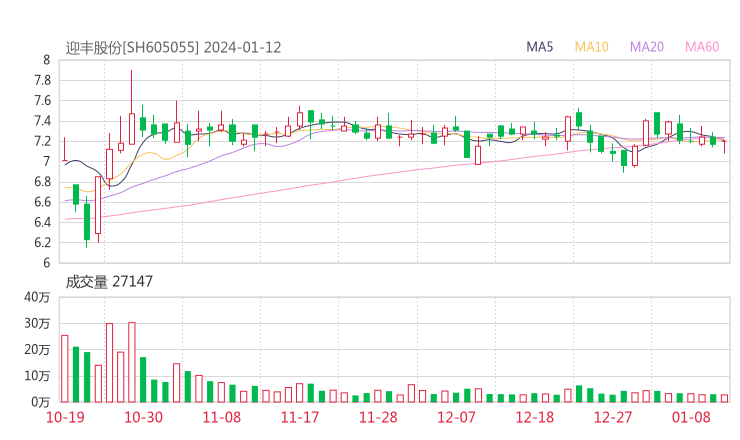Click the 0万 volume axis label
This screenshot has width=740, height=440.
[41, 402]
